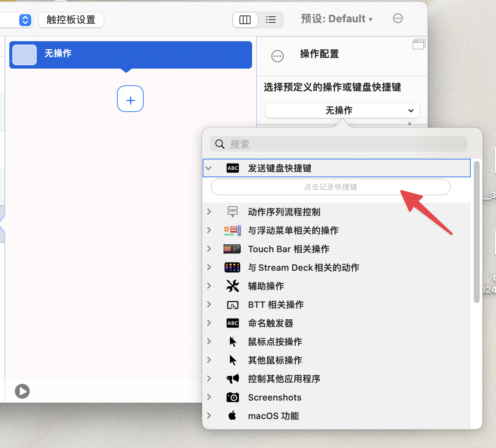Image resolution: width=496 pixels, height=448 pixels.
Task: Click the 触控板设置 button
Action: [71, 20]
